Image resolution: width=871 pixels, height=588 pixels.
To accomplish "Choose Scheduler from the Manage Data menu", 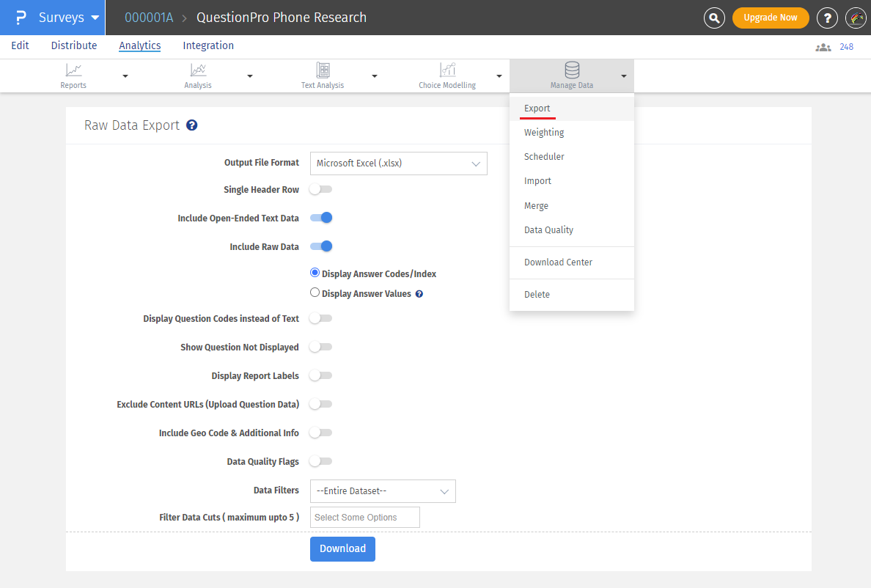I will [x=544, y=156].
